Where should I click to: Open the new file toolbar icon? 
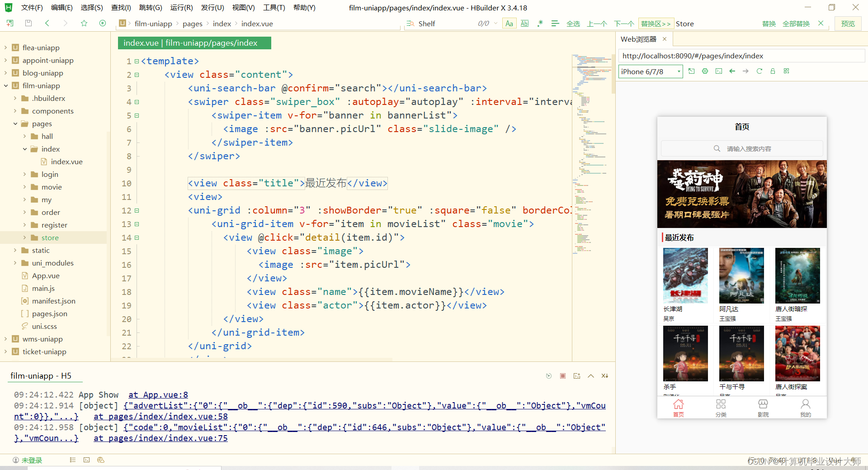(10, 23)
